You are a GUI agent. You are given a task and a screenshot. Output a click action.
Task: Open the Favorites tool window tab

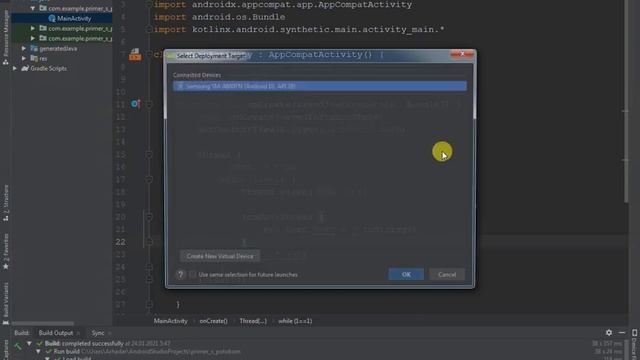click(x=6, y=248)
